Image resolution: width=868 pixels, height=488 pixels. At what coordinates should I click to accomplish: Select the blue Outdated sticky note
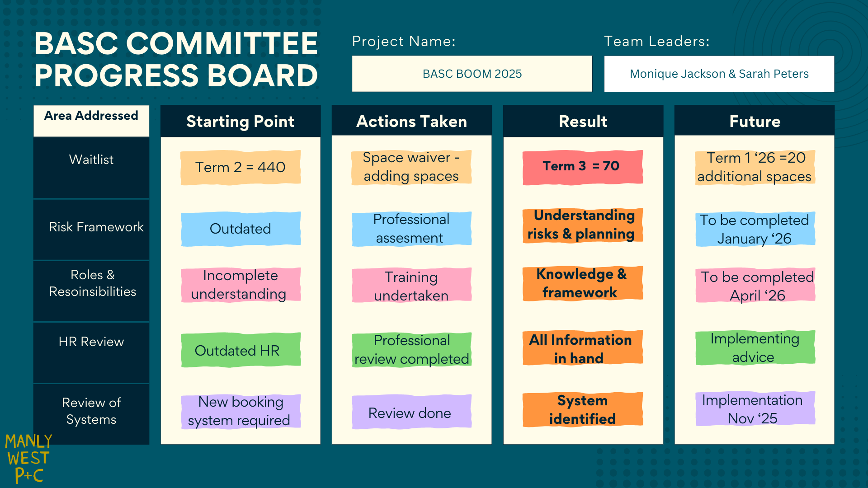(x=241, y=229)
